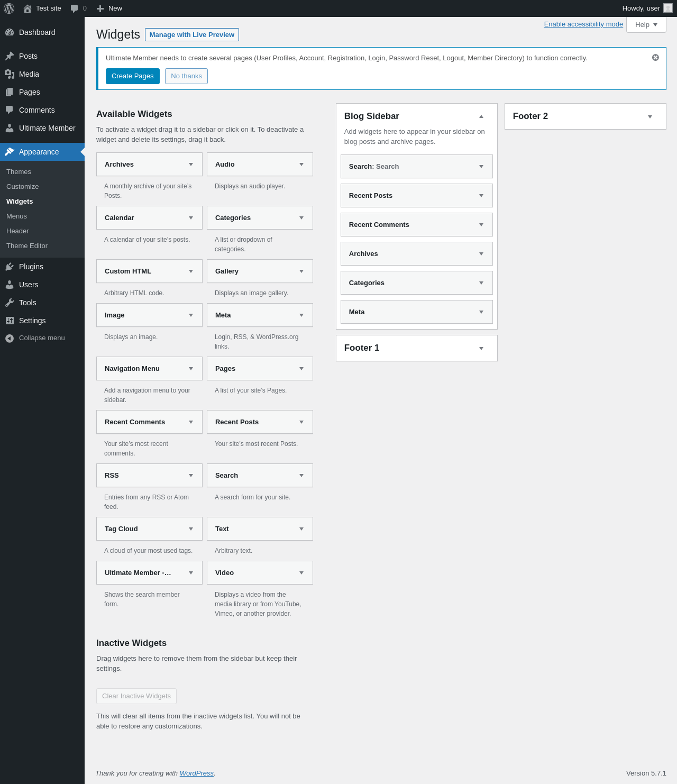Collapse the Blog Sidebar panel
The image size is (677, 784).
(x=481, y=116)
